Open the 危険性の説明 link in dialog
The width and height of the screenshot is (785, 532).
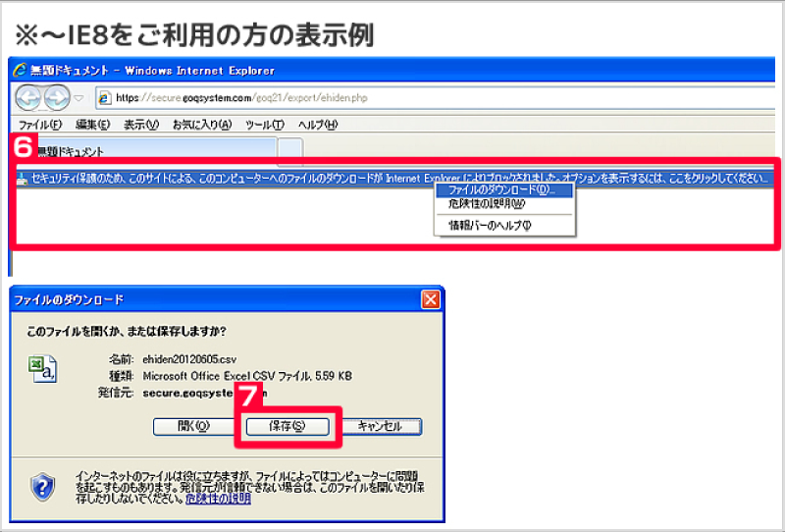pyautogui.click(x=218, y=499)
